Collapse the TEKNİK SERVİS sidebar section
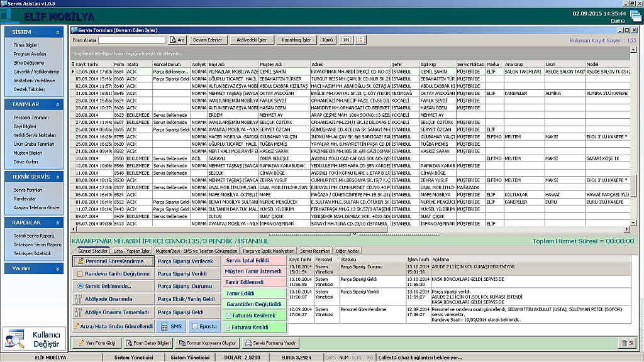The image size is (644, 362). click(57, 177)
